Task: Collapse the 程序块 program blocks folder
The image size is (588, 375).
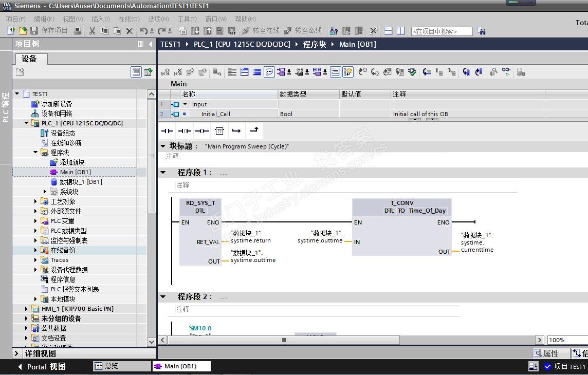Action: click(35, 152)
